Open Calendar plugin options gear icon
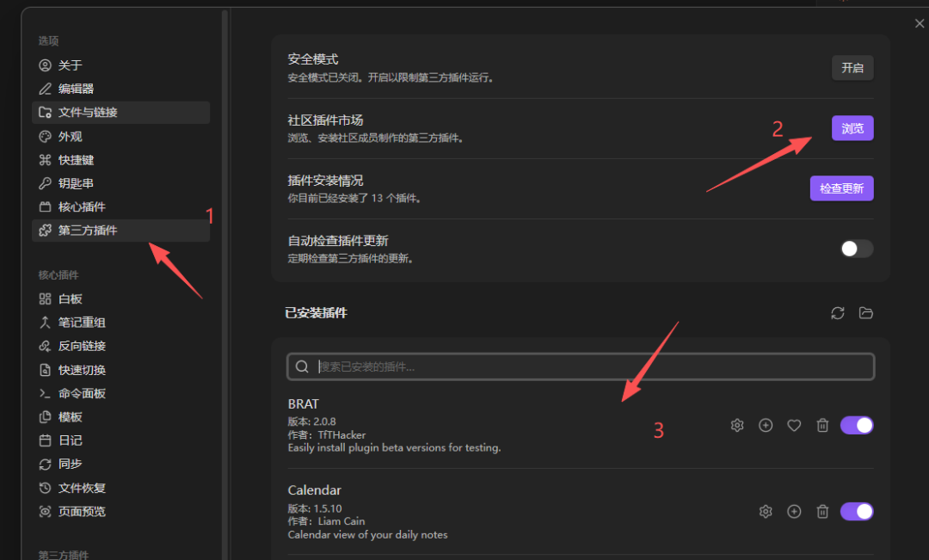 point(766,512)
